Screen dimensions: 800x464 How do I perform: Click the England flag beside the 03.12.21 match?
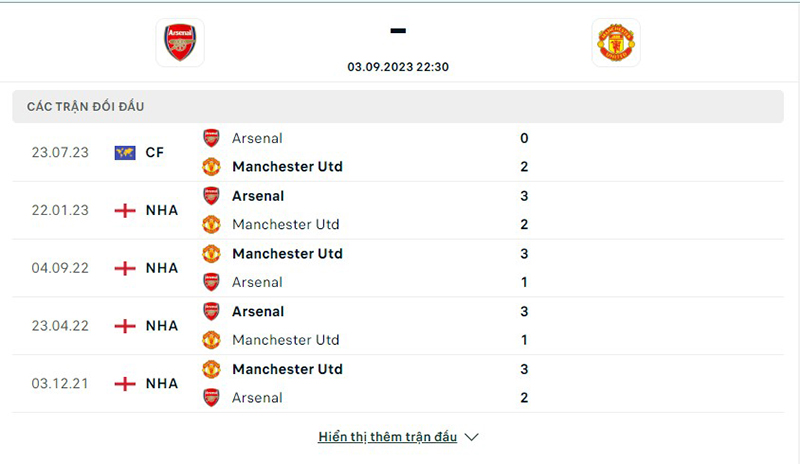click(x=125, y=383)
